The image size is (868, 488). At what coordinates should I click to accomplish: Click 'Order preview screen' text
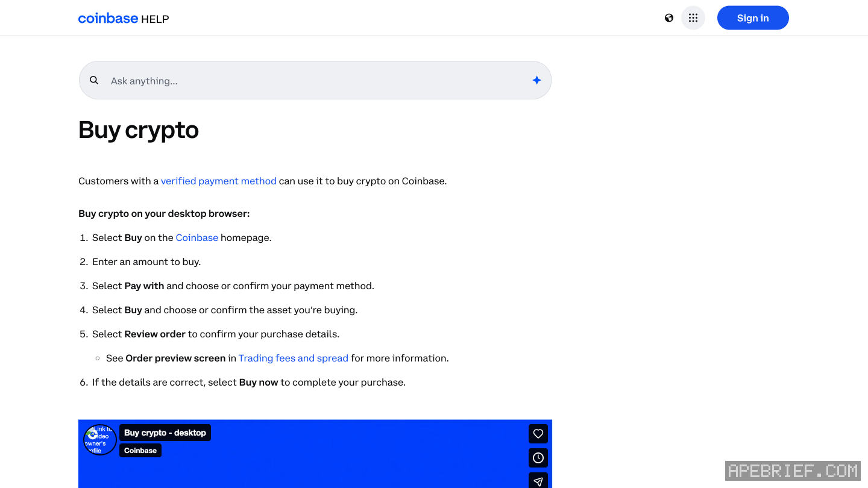175,358
